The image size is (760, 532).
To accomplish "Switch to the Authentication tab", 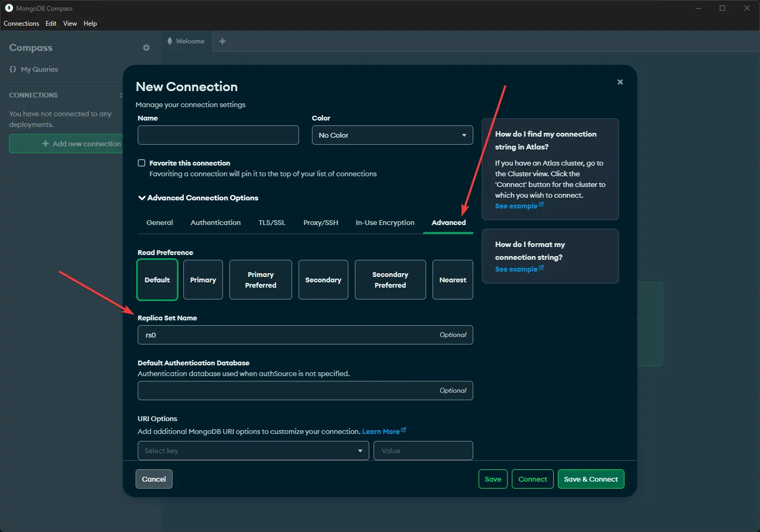I will tap(215, 222).
